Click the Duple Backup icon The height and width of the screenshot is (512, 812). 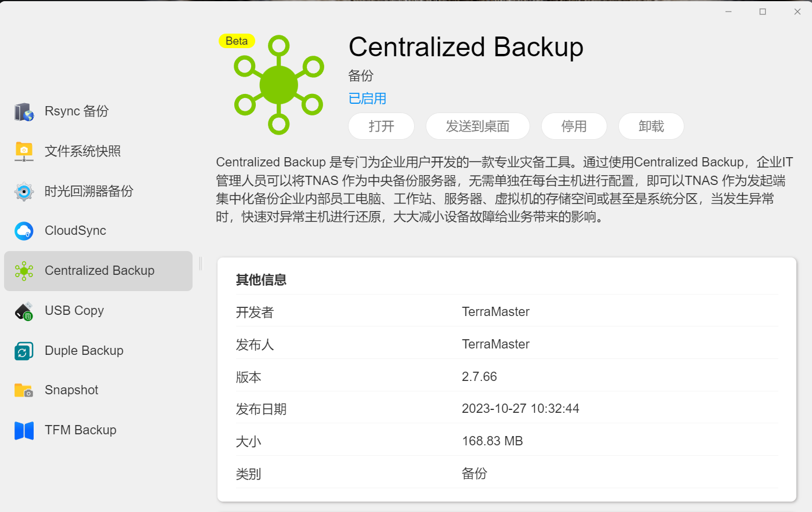coord(24,351)
